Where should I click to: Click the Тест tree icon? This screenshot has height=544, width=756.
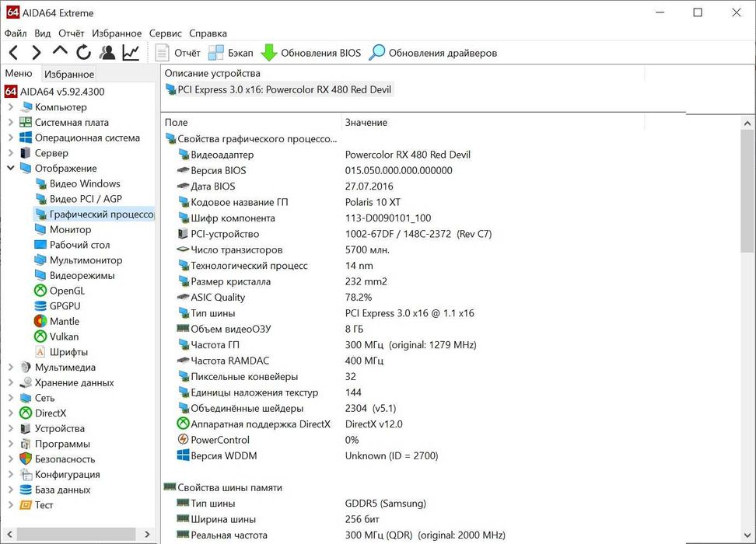click(x=26, y=505)
